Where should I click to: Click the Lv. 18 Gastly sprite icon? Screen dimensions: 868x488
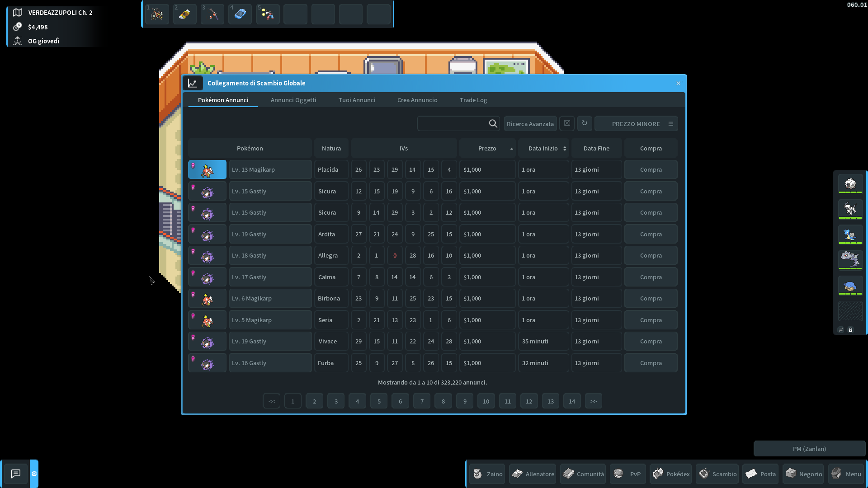207,255
